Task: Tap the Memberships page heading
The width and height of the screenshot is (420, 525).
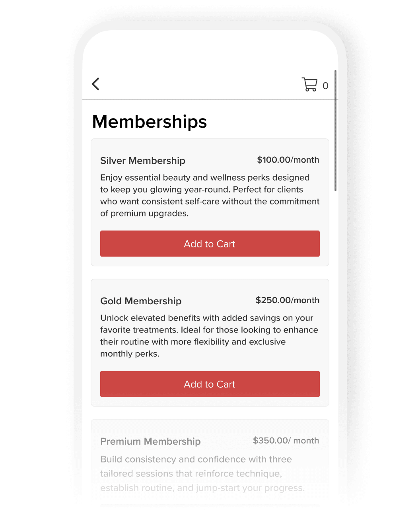Action: pyautogui.click(x=149, y=122)
